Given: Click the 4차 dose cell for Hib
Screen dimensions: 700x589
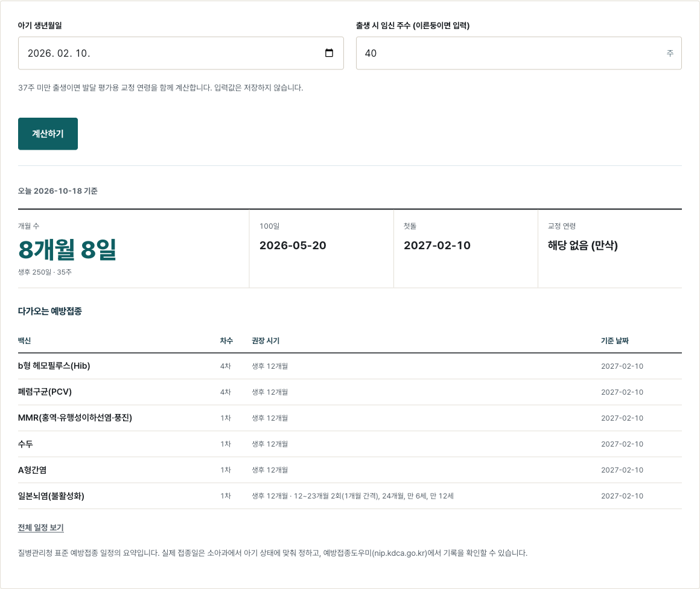Looking at the screenshot, I should click(226, 366).
